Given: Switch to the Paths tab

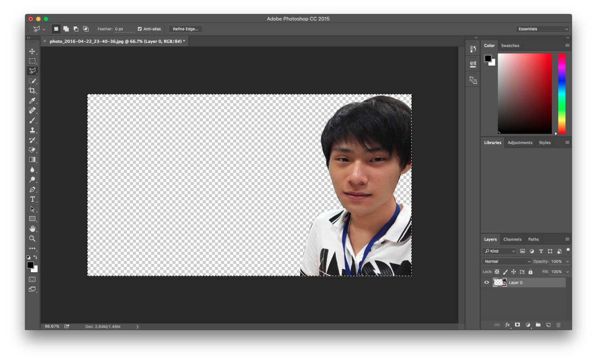Looking at the screenshot, I should [x=533, y=240].
